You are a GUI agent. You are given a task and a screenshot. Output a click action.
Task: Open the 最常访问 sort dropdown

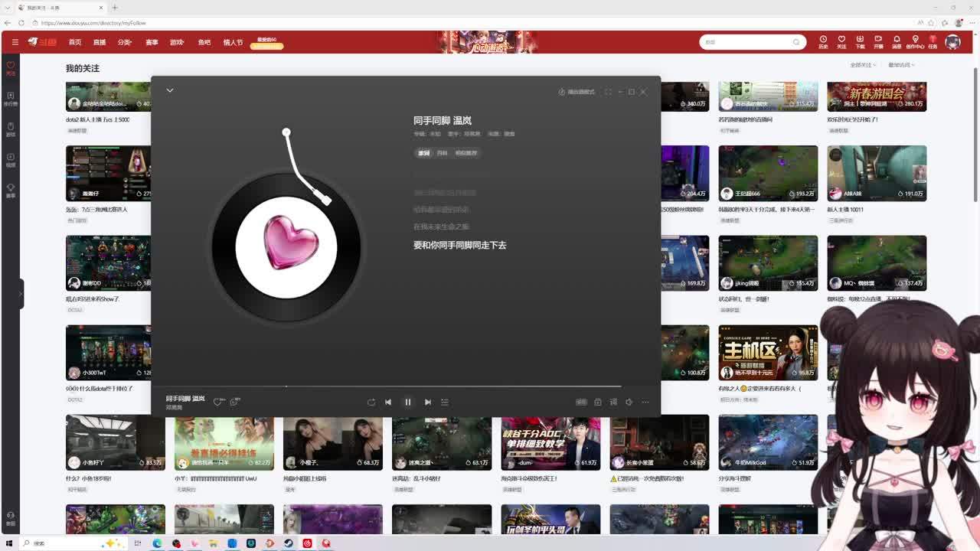coord(900,65)
